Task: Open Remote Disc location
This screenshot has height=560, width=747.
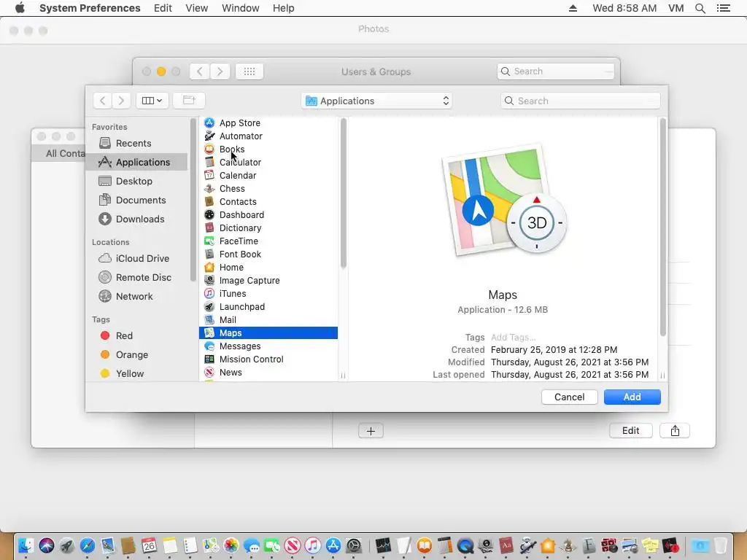Action: coord(136,277)
